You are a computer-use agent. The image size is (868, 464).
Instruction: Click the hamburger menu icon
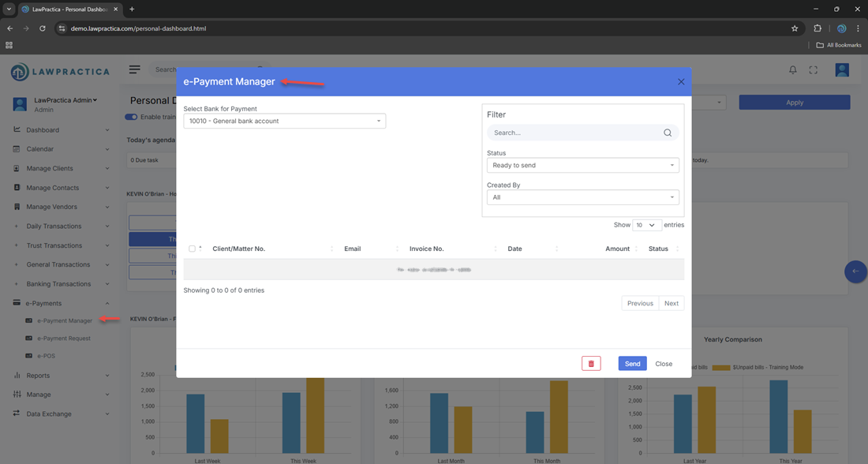pyautogui.click(x=135, y=69)
